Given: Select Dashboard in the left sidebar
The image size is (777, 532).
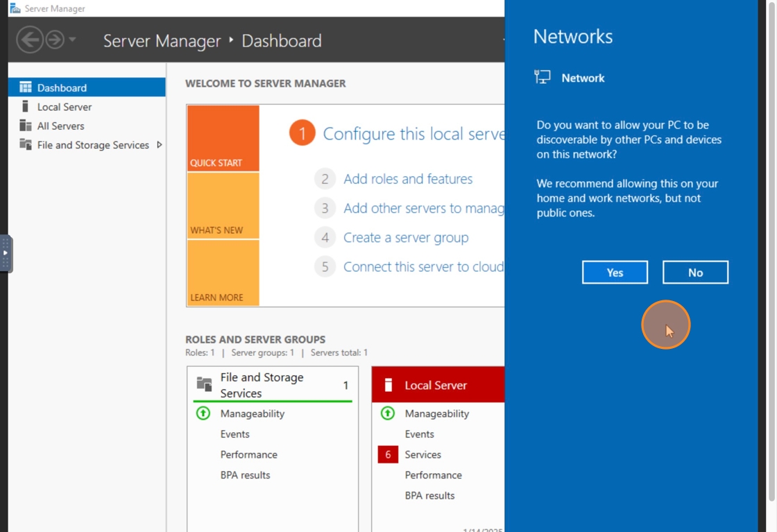Looking at the screenshot, I should (x=62, y=87).
